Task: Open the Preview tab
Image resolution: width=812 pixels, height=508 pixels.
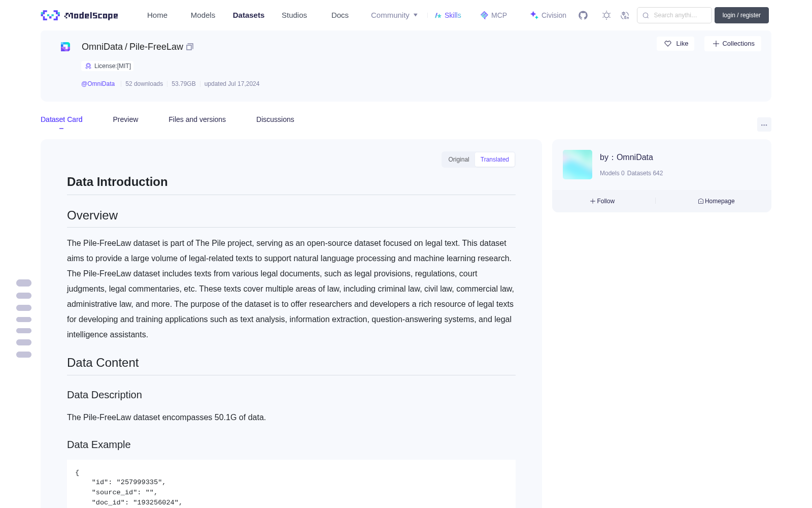Action: 125,119
